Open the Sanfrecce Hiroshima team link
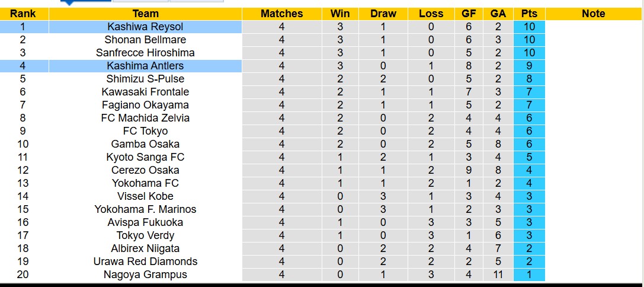This screenshot has width=644, height=287. pos(145,53)
